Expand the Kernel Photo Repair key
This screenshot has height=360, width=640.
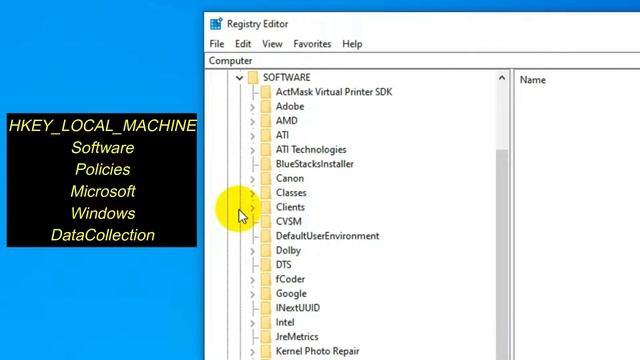252,352
